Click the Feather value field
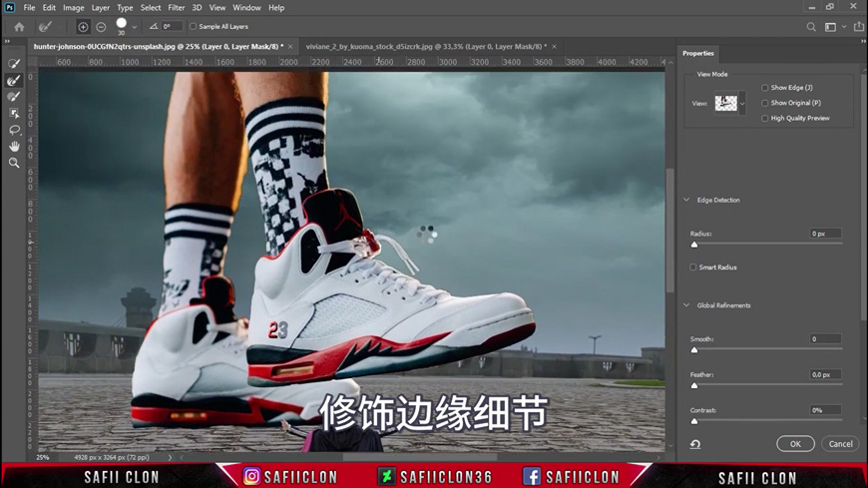868x488 pixels. (825, 374)
